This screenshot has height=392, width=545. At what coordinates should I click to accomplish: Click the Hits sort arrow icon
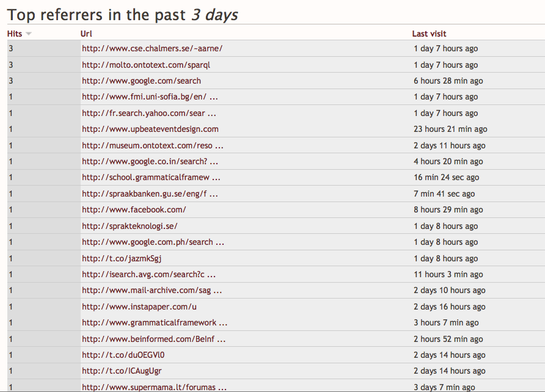pyautogui.click(x=29, y=34)
